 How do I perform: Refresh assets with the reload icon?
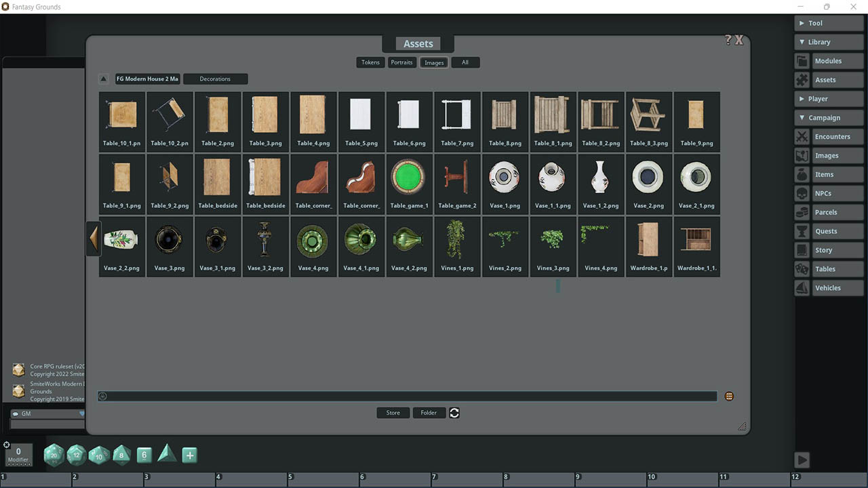[454, 413]
